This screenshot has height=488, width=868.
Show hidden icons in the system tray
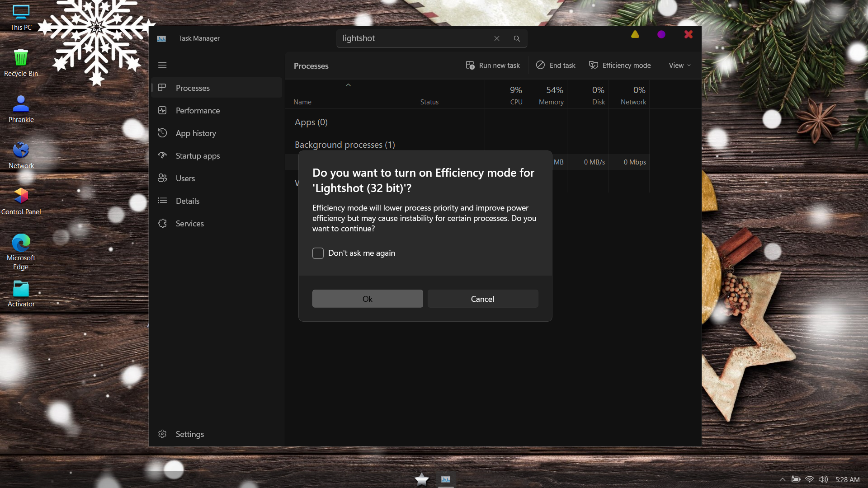point(782,479)
